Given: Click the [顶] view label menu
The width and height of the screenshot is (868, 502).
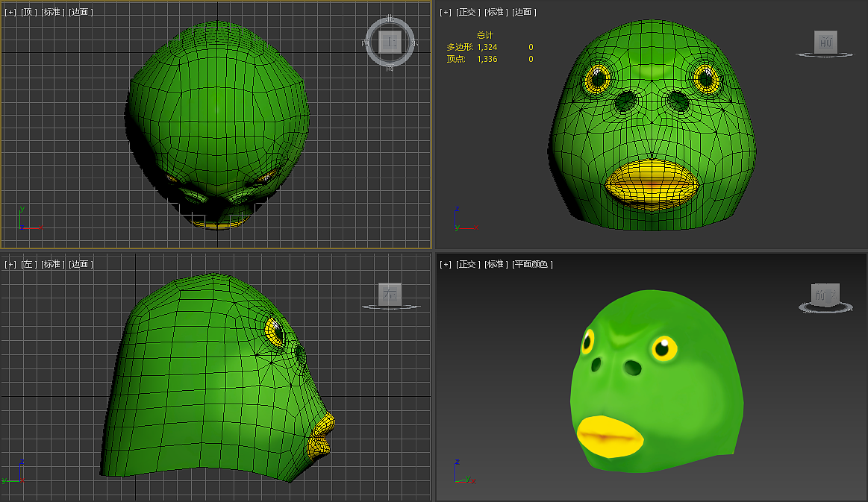Looking at the screenshot, I should pos(29,12).
